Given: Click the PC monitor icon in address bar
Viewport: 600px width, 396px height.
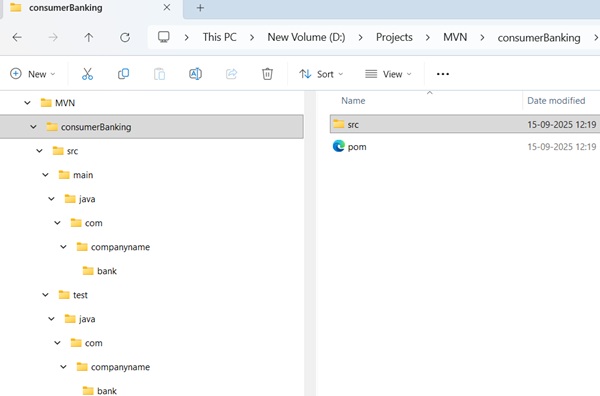Looking at the screenshot, I should pyautogui.click(x=164, y=37).
